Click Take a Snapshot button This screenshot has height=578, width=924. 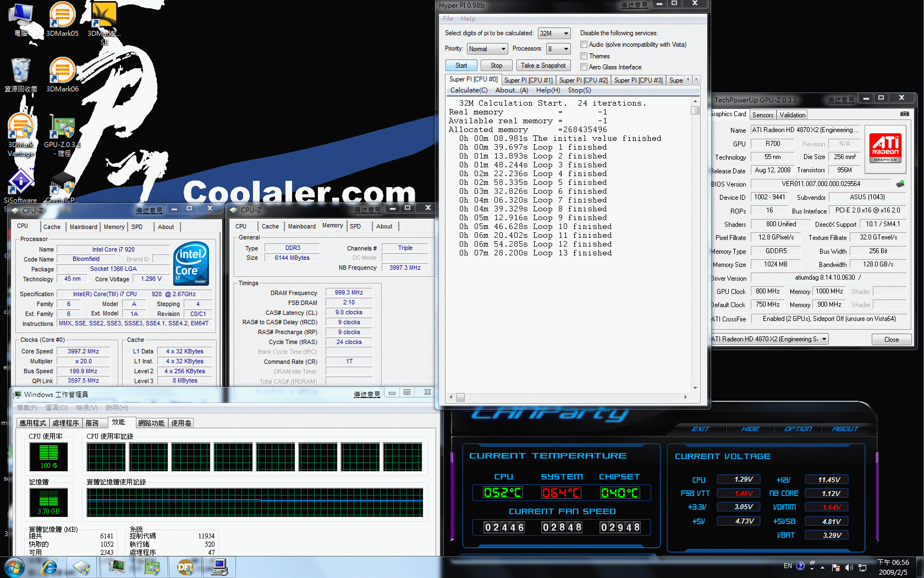tap(543, 66)
